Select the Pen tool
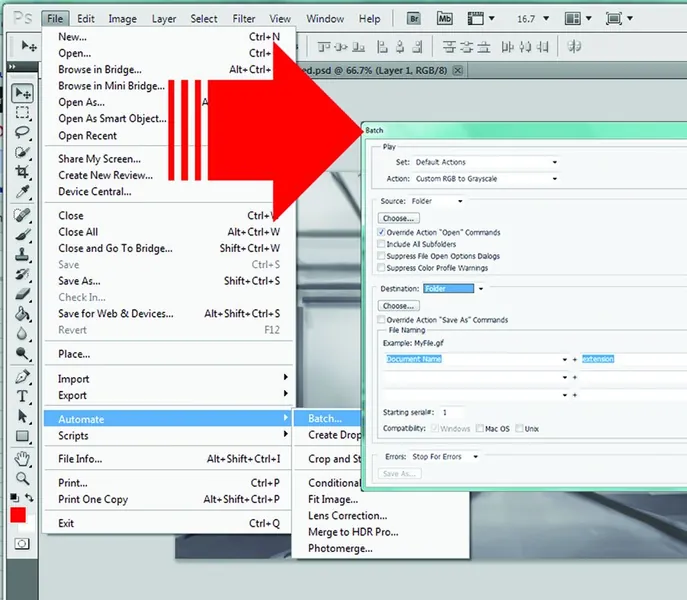 22,376
